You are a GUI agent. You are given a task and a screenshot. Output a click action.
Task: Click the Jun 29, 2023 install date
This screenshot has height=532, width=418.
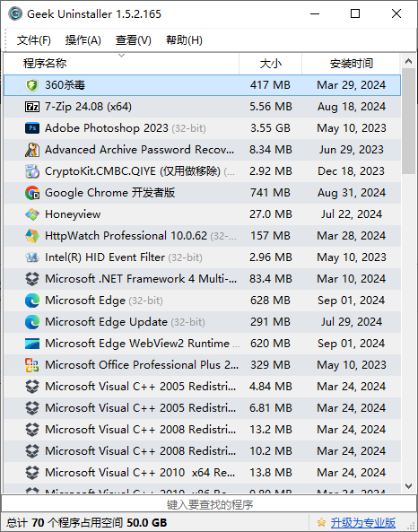click(352, 150)
